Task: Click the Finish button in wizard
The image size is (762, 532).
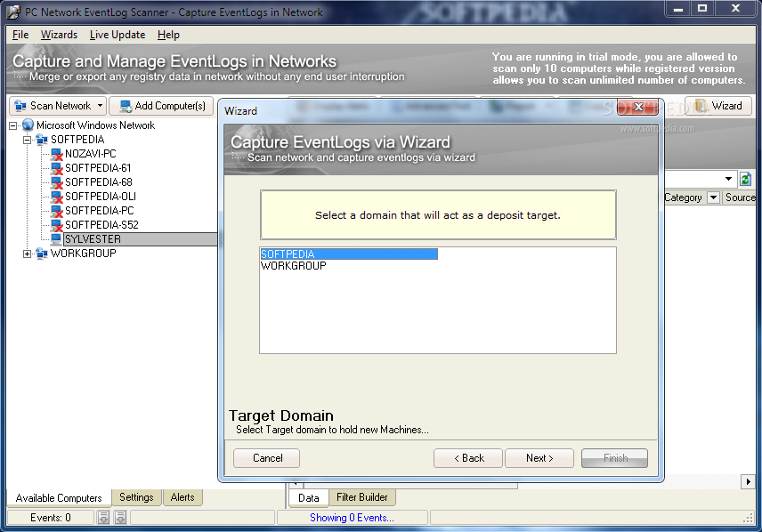Action: [x=615, y=458]
